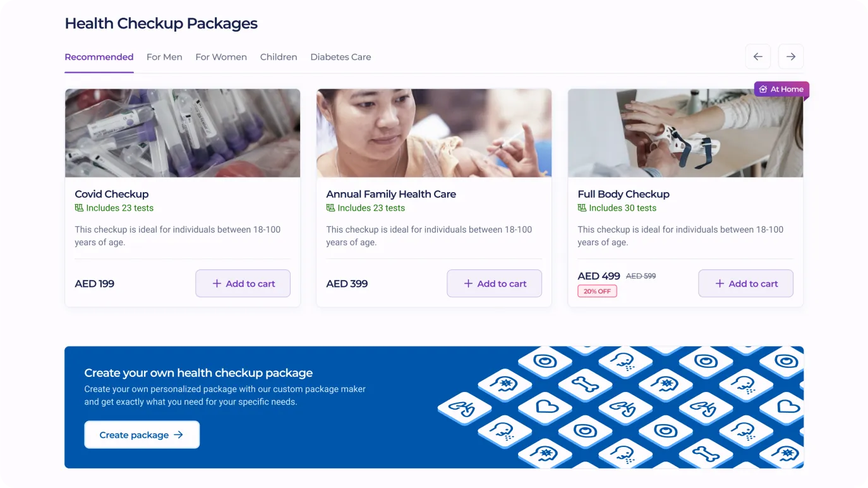This screenshot has height=488, width=868.
Task: Open the For Women tab
Action: coord(221,57)
